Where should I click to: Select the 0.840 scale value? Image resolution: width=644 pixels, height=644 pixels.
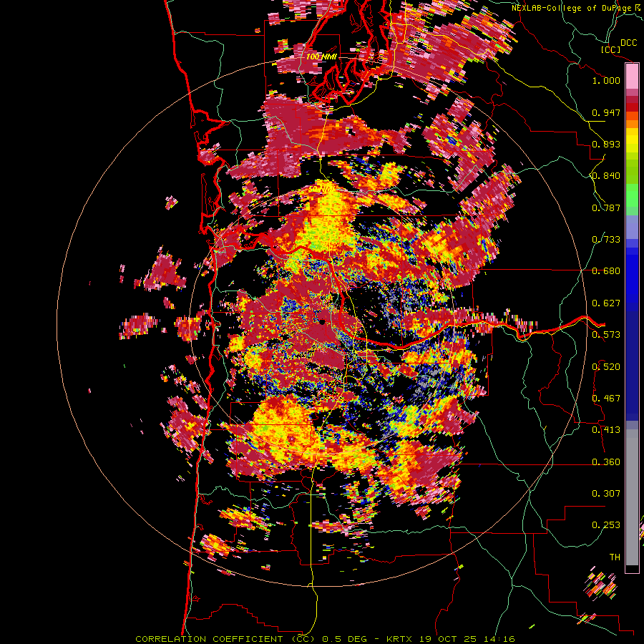(x=606, y=176)
